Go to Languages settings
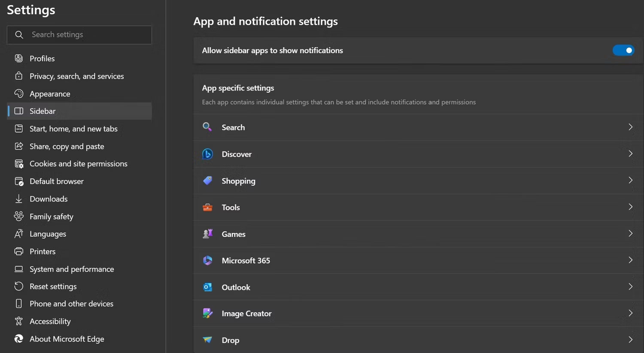Screen dimensions: 644x353 79,234
